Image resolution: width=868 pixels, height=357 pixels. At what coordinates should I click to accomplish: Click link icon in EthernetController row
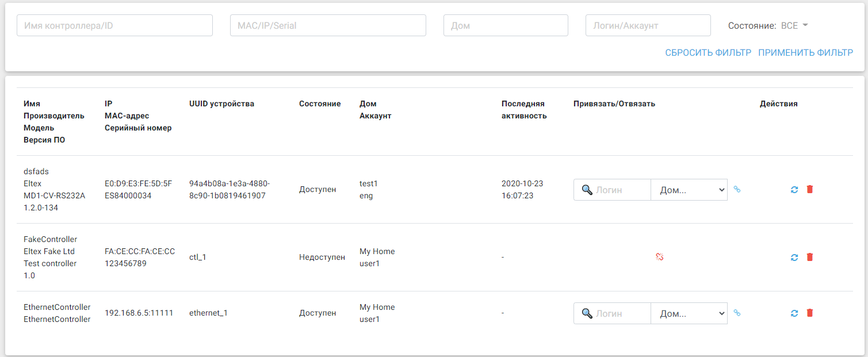[737, 313]
